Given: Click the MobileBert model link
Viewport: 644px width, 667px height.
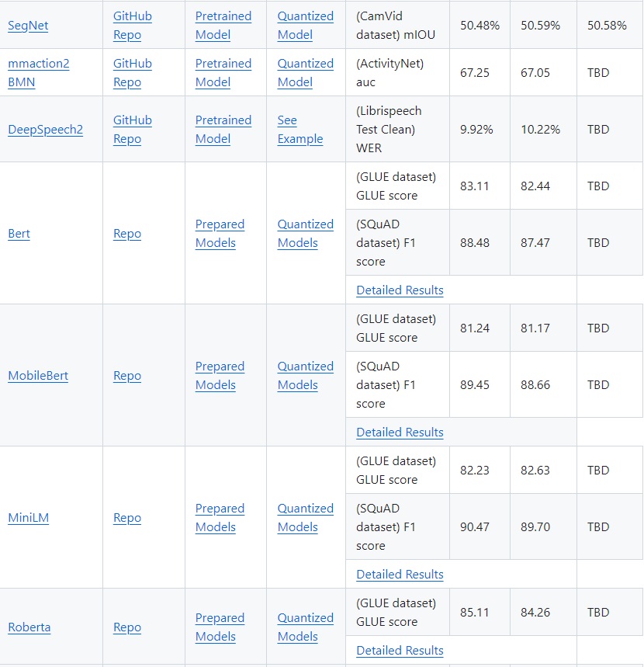Looking at the screenshot, I should [x=38, y=375].
